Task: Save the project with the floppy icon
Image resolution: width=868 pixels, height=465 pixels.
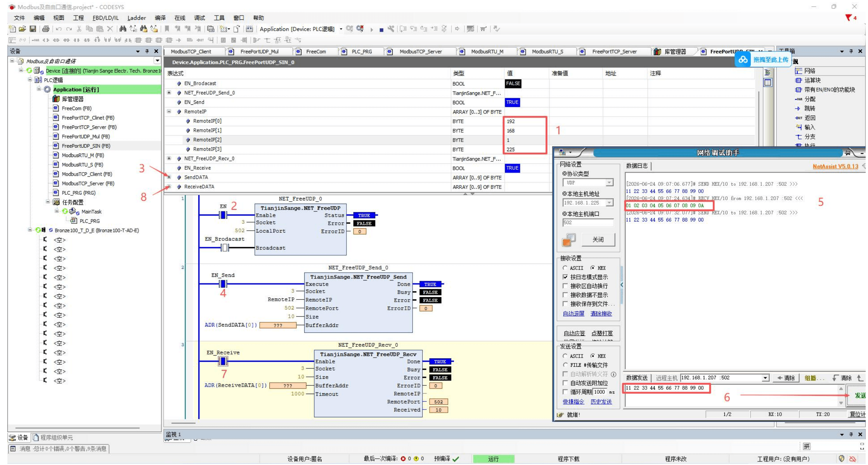Action: pos(33,29)
